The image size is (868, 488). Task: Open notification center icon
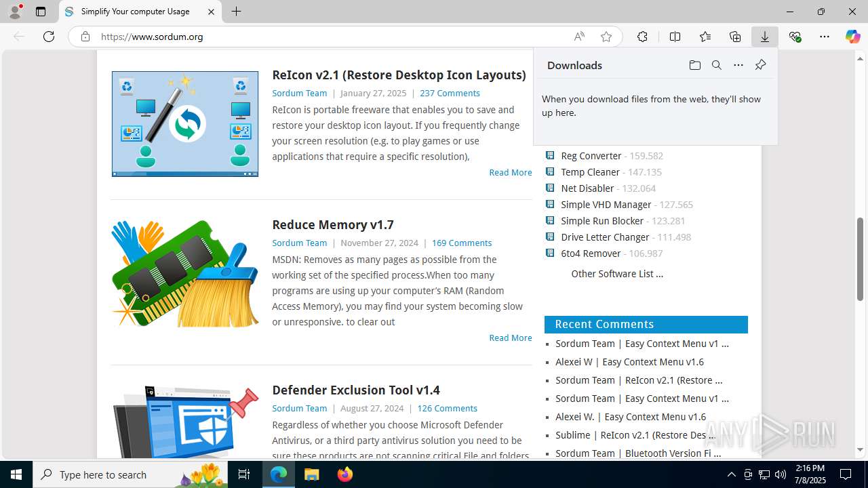(846, 474)
